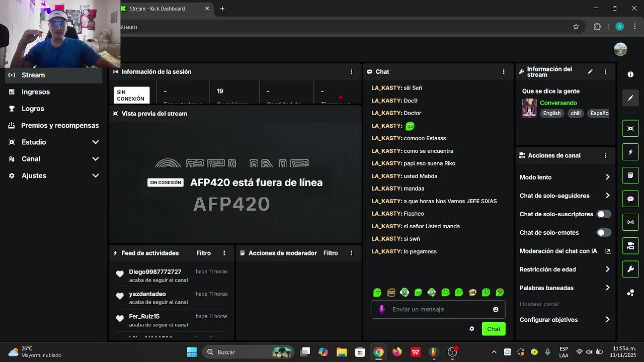Select the chill tag chip
The height and width of the screenshot is (362, 644).
point(576,114)
